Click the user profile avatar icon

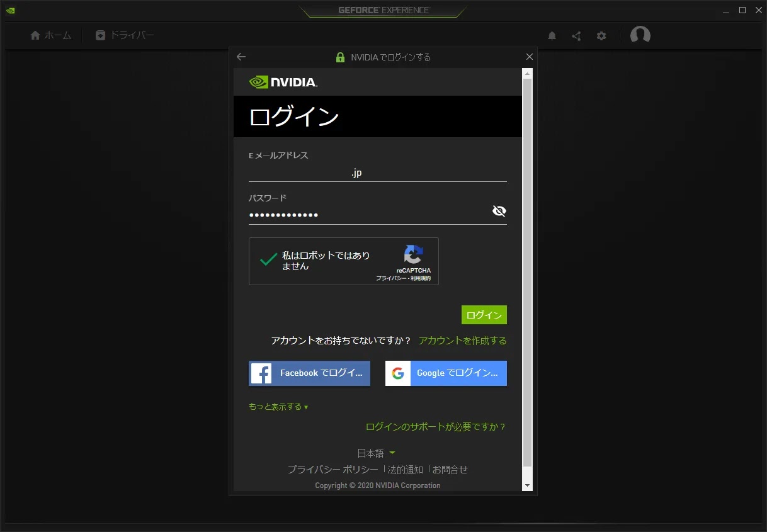pos(640,35)
